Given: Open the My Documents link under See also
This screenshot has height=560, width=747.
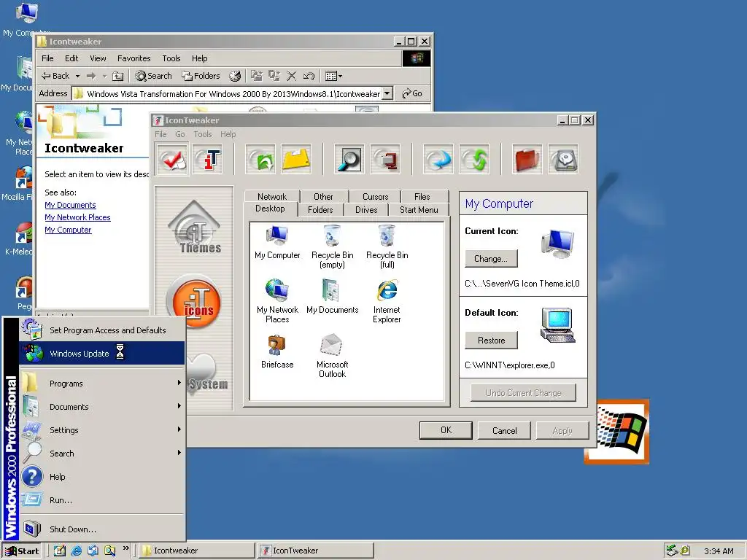Looking at the screenshot, I should [x=70, y=205].
